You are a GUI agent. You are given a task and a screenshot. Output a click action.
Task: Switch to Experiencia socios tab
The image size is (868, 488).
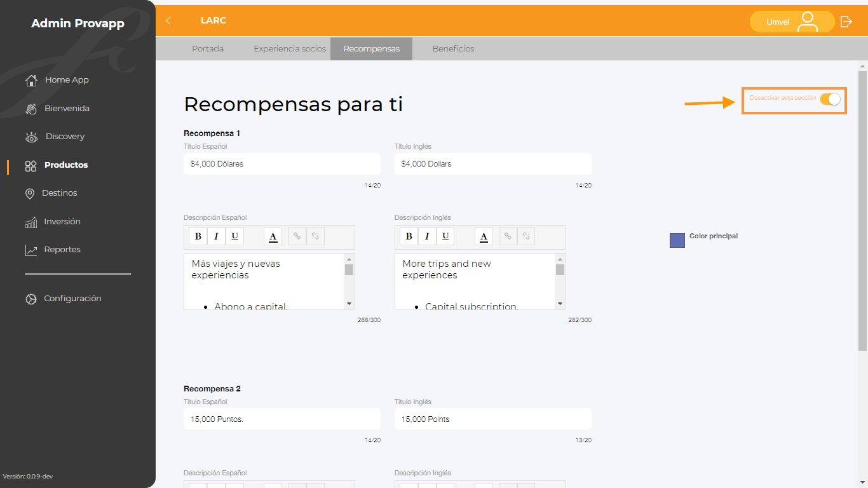point(290,49)
